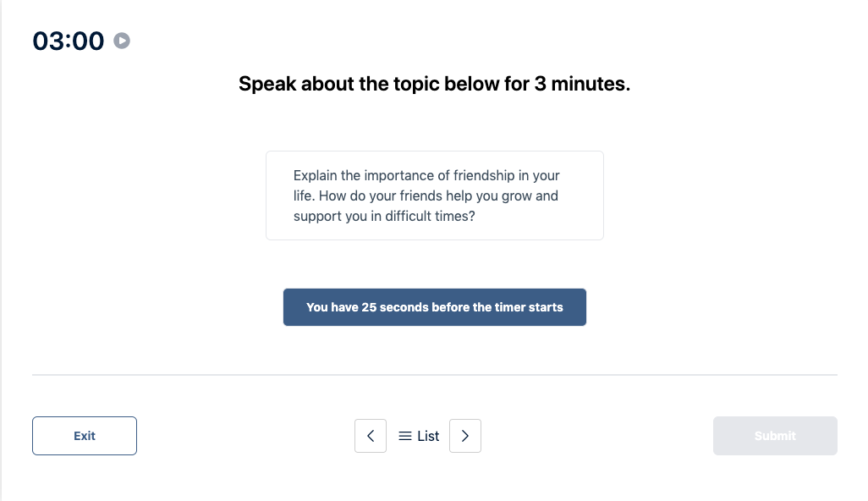Click the 03:00 timer display
The width and height of the screenshot is (868, 501).
[69, 40]
